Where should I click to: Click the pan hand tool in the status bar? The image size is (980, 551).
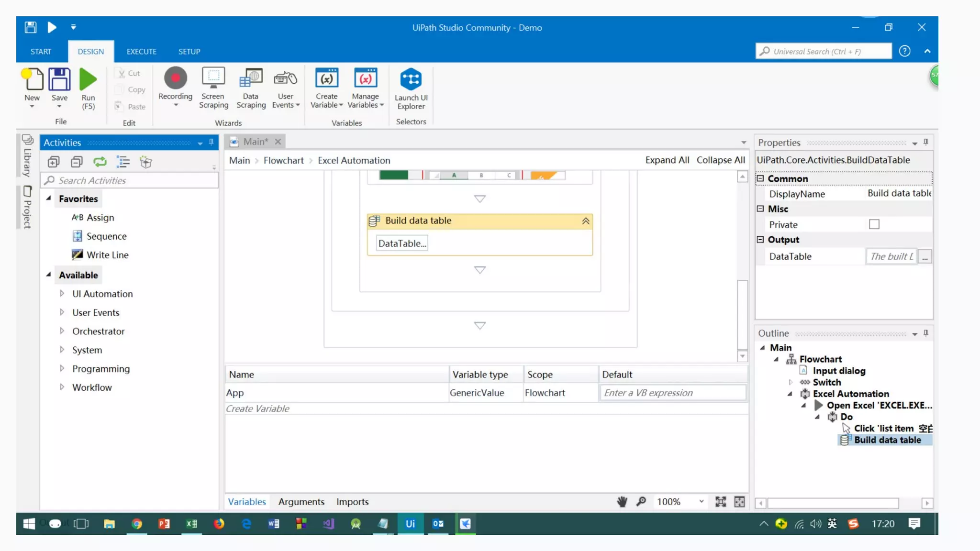coord(622,501)
